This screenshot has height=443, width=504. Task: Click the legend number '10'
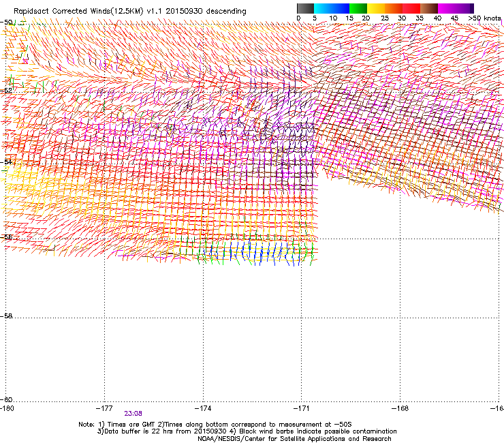[x=333, y=18]
